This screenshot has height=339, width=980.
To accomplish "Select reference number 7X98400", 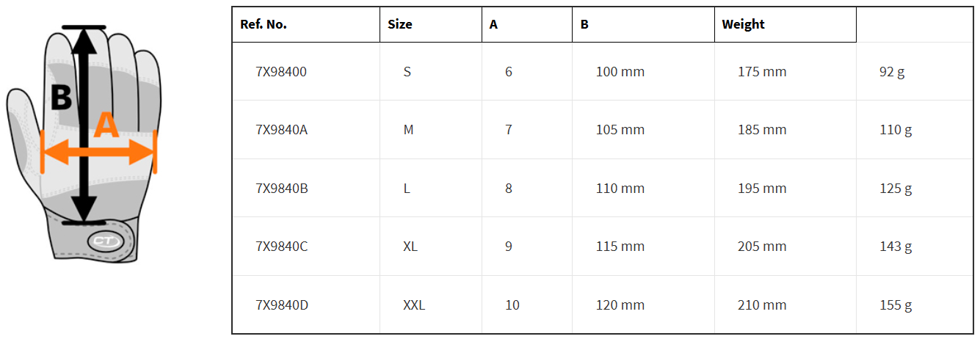I will coord(281,72).
